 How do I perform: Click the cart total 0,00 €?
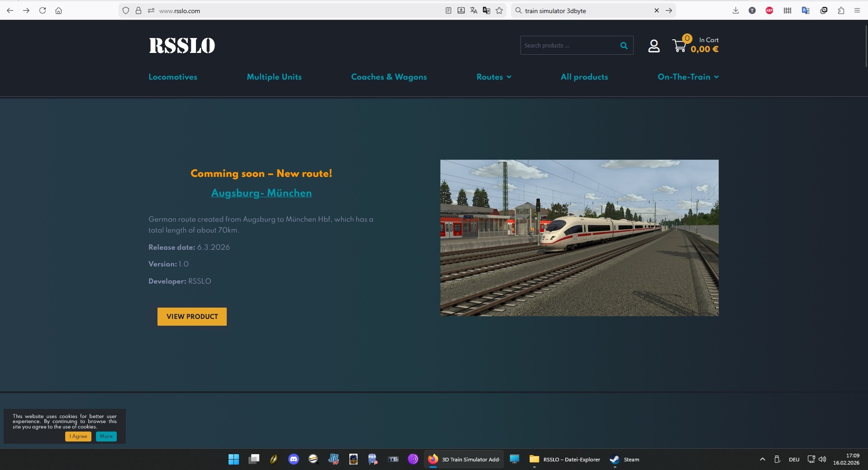coord(704,49)
